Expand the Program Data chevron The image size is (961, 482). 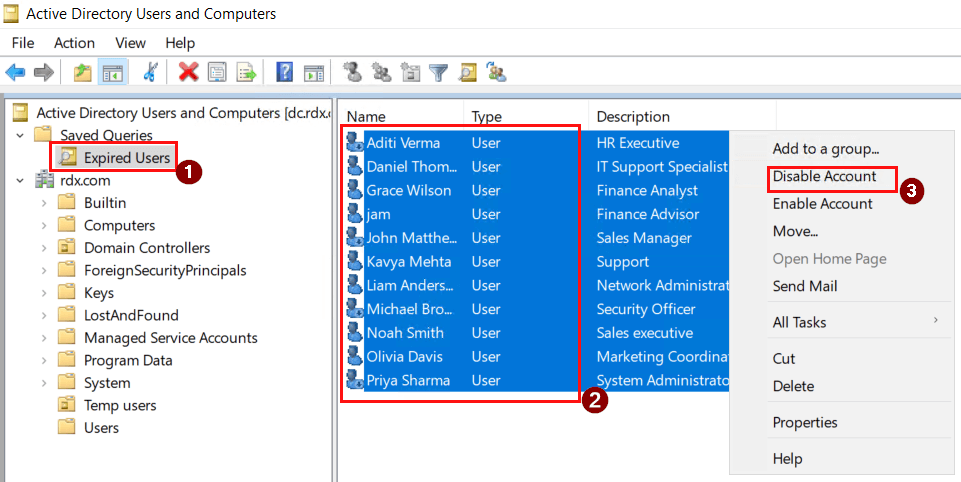44,361
